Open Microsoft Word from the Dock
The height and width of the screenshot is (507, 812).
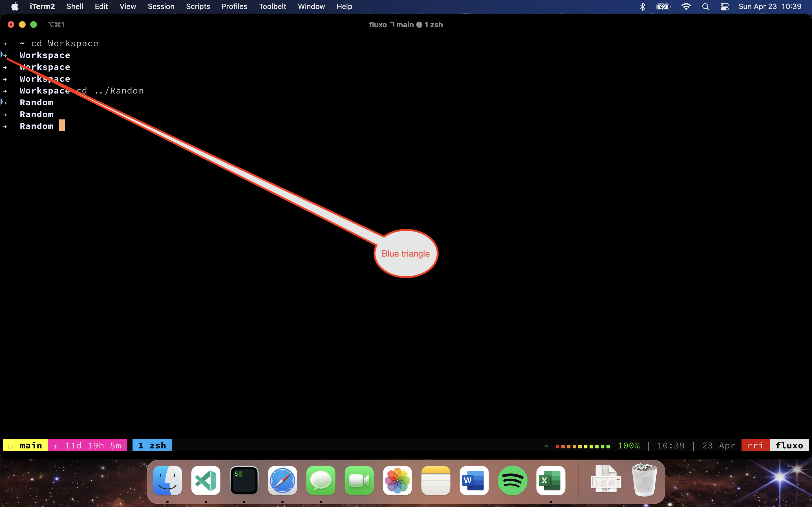click(x=474, y=481)
